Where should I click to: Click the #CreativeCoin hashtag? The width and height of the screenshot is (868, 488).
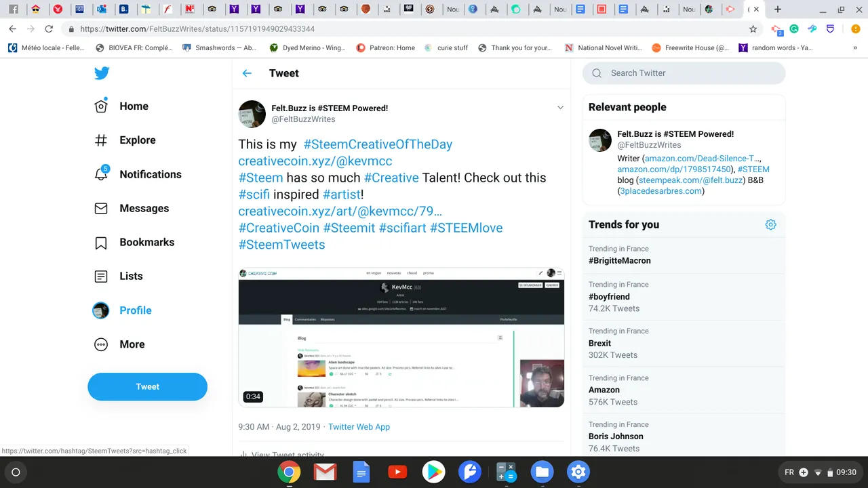coord(279,228)
